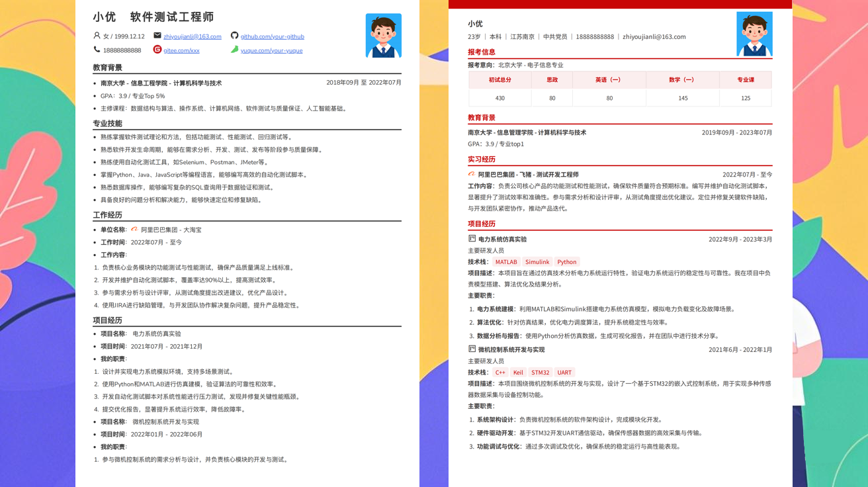
Task: Click the 思政 table header cell
Action: (552, 80)
